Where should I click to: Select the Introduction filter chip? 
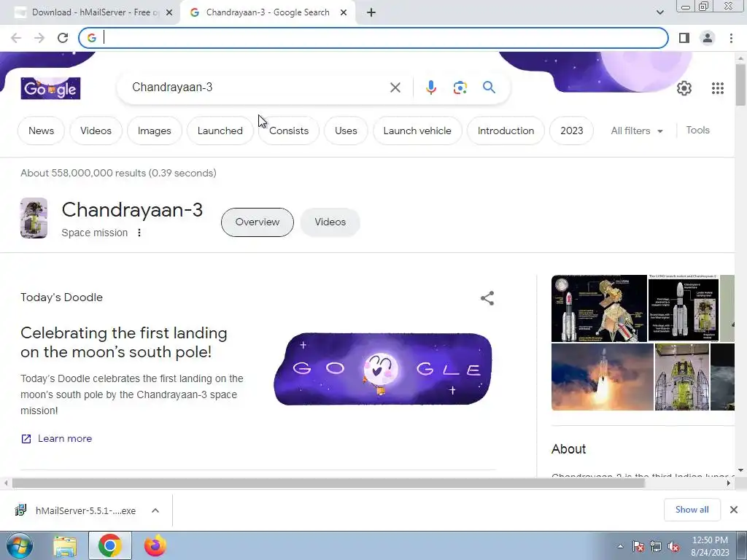(506, 131)
